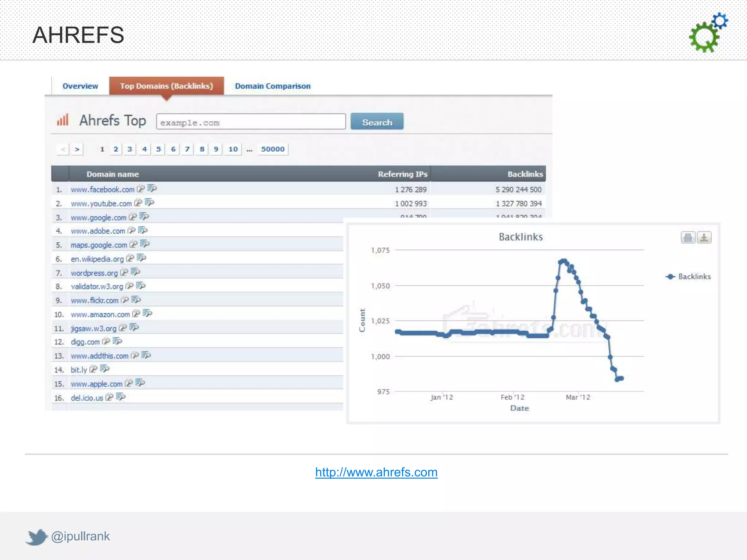
Task: Click report icon beside digg.com
Action: pos(117,341)
